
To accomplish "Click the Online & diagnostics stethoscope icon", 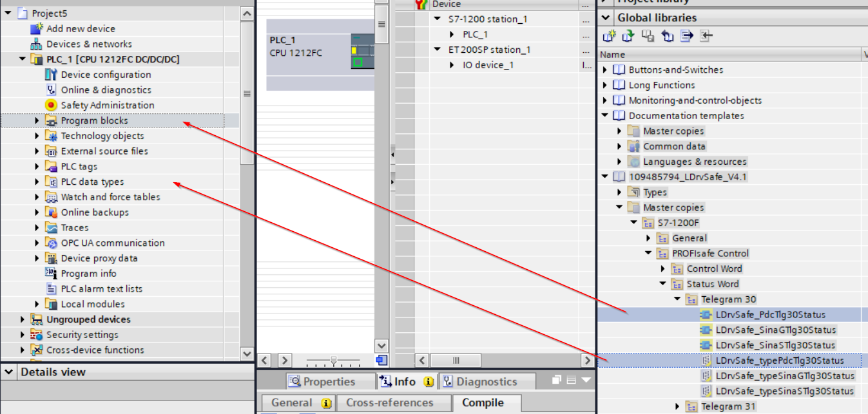I will (51, 90).
